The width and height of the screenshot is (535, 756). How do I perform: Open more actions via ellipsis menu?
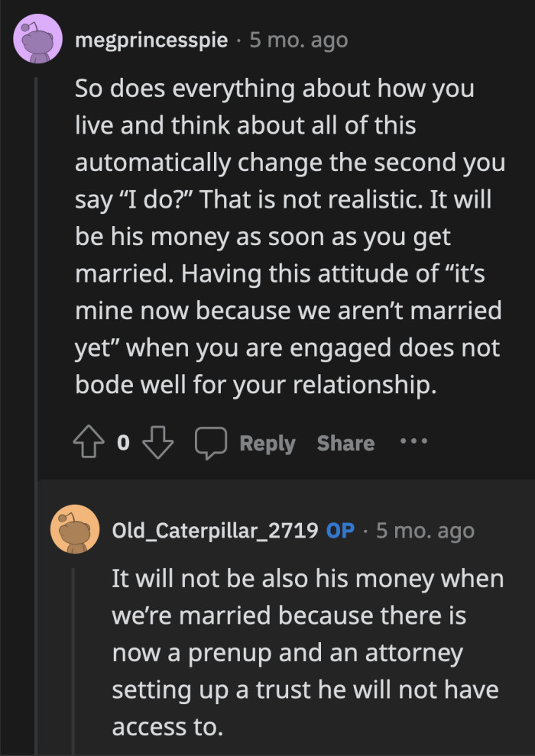[x=413, y=441]
